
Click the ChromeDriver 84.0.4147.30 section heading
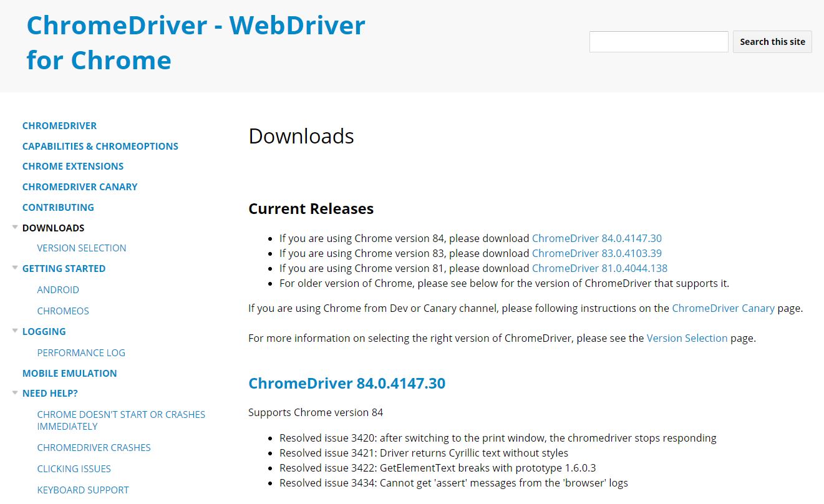pos(347,383)
